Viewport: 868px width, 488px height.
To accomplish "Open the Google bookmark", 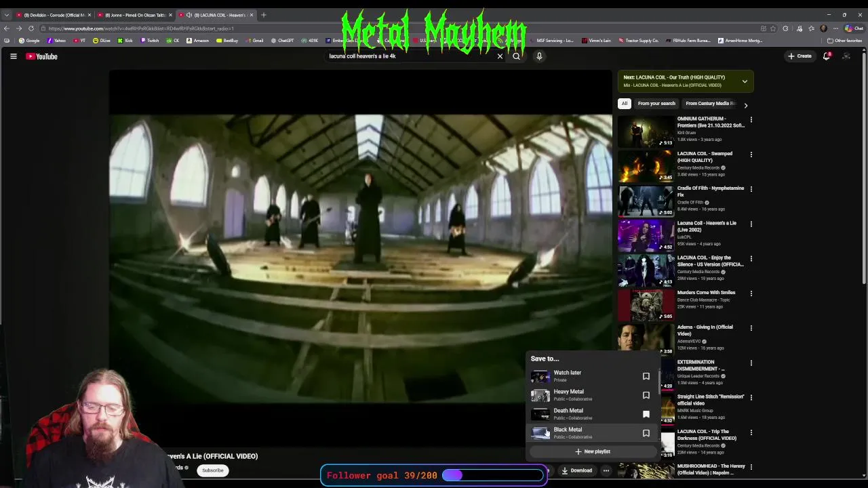I will coord(29,41).
